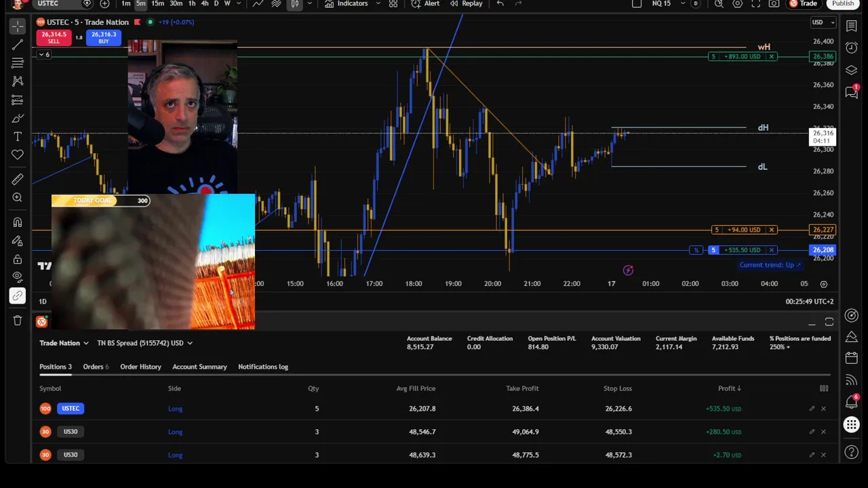The height and width of the screenshot is (488, 868).
Task: Open the forecasting and measurement tools
Action: coord(18,100)
